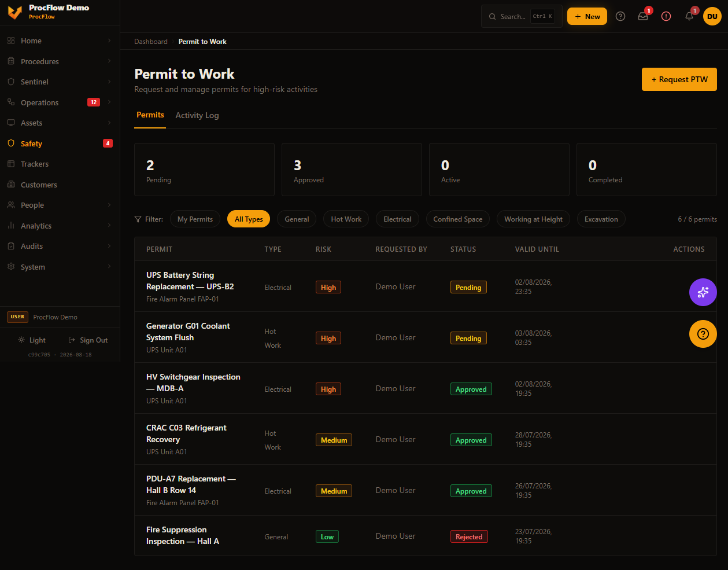Image resolution: width=728 pixels, height=570 pixels.
Task: Open Trackers in the sidebar
Action: click(60, 164)
